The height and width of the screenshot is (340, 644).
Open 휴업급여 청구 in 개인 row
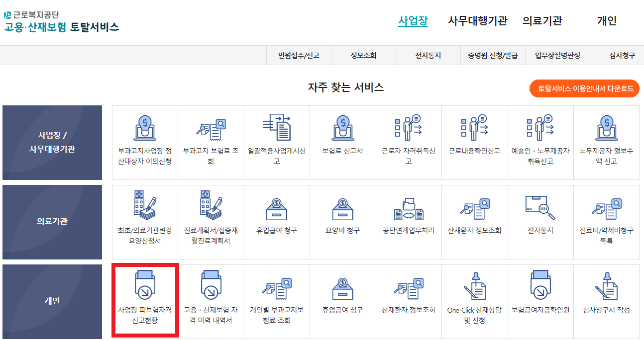pyautogui.click(x=343, y=302)
